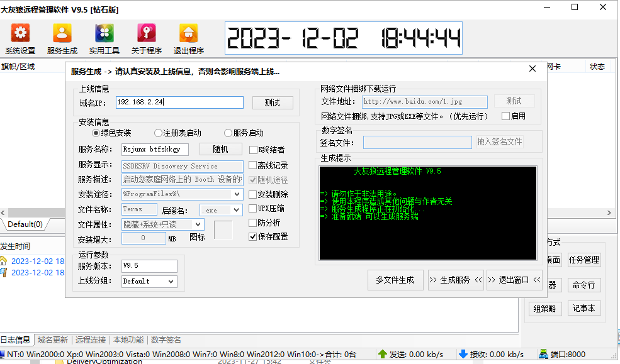Image resolution: width=620 pixels, height=364 pixels.
Task: Click the house icon beside first log entry
Action: click(4, 261)
